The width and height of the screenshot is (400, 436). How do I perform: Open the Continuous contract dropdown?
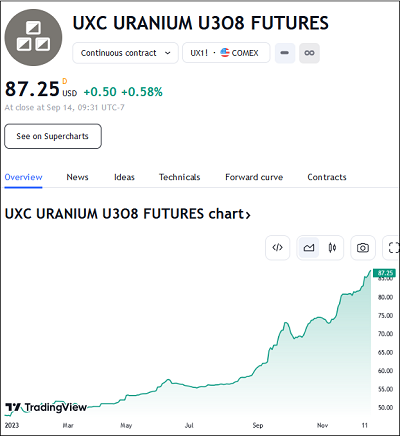tap(125, 53)
